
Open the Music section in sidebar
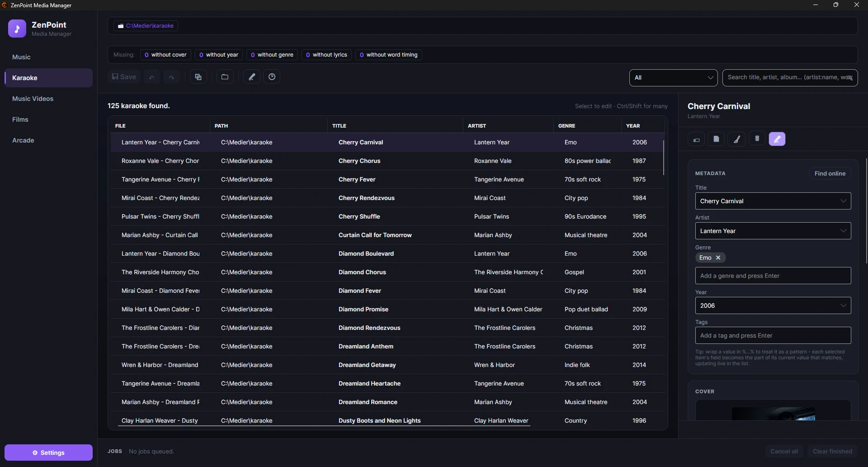[48, 57]
